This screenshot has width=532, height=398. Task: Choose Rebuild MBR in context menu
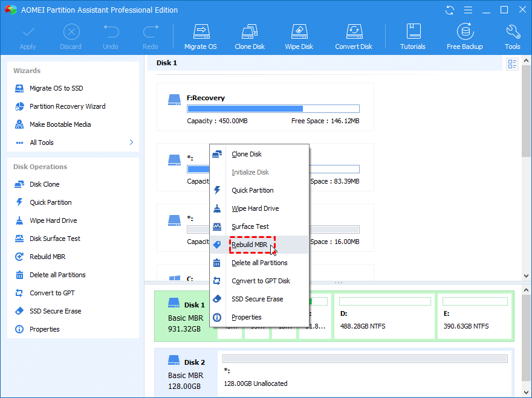pyautogui.click(x=250, y=245)
